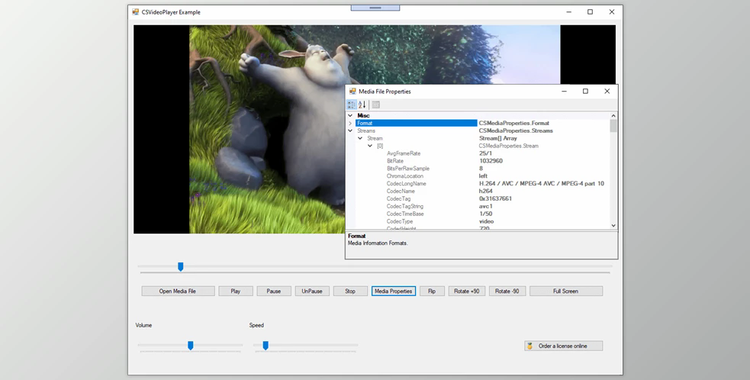The width and height of the screenshot is (750, 380).
Task: Select the CodecTag property
Action: click(x=399, y=199)
